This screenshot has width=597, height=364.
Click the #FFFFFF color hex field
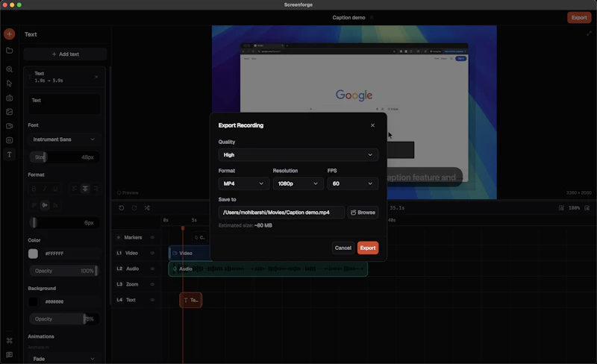[71, 254]
